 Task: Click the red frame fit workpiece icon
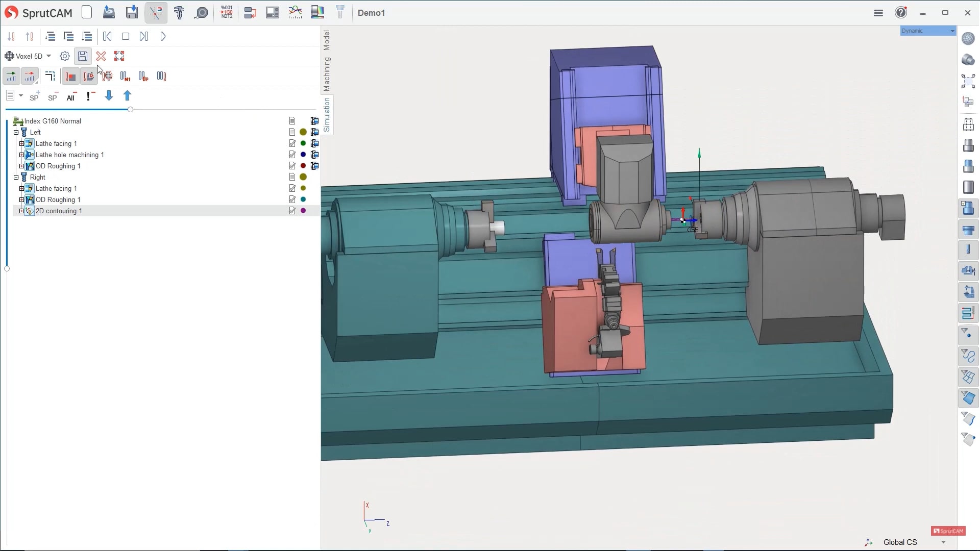click(119, 56)
